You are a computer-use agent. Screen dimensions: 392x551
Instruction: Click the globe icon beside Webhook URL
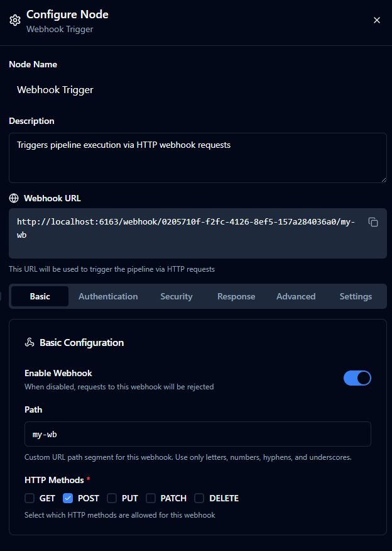click(x=14, y=198)
